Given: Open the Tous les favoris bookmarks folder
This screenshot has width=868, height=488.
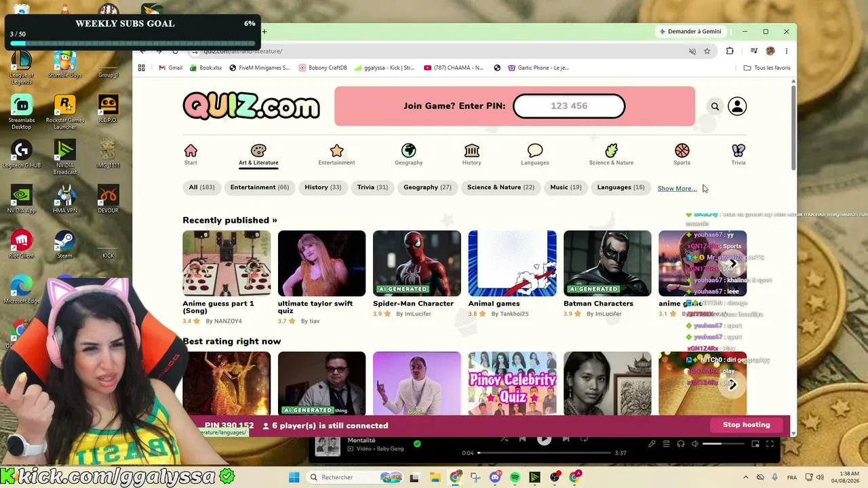Looking at the screenshot, I should pyautogui.click(x=767, y=68).
